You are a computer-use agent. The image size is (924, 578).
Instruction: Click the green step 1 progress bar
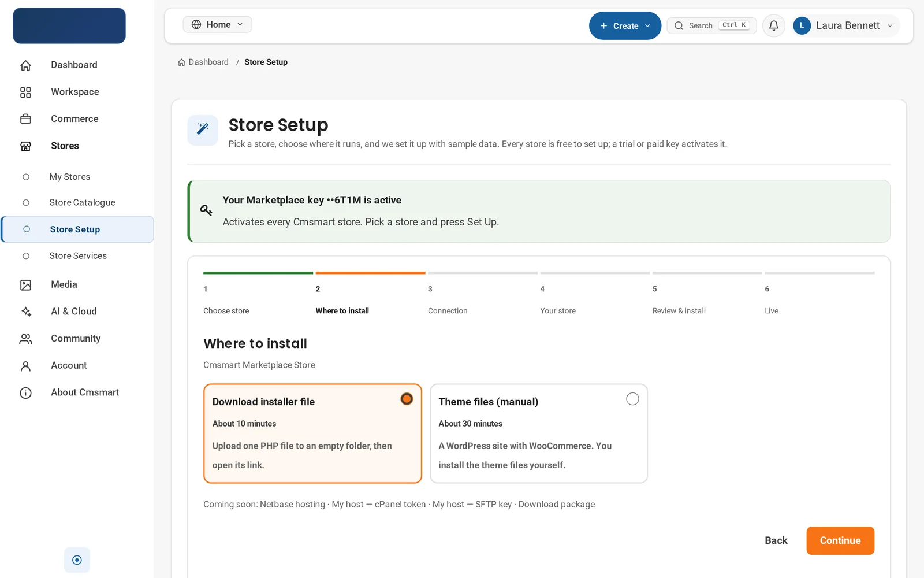(x=258, y=273)
